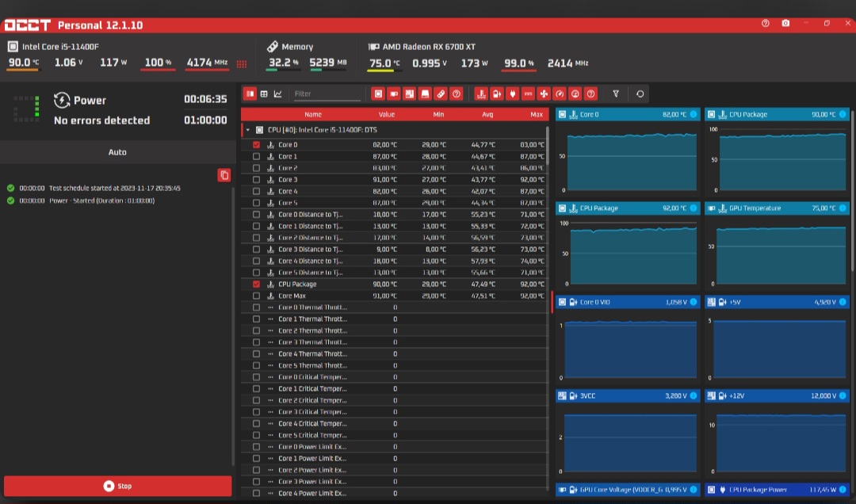Click the temperature sensor filter icon

(x=481, y=94)
